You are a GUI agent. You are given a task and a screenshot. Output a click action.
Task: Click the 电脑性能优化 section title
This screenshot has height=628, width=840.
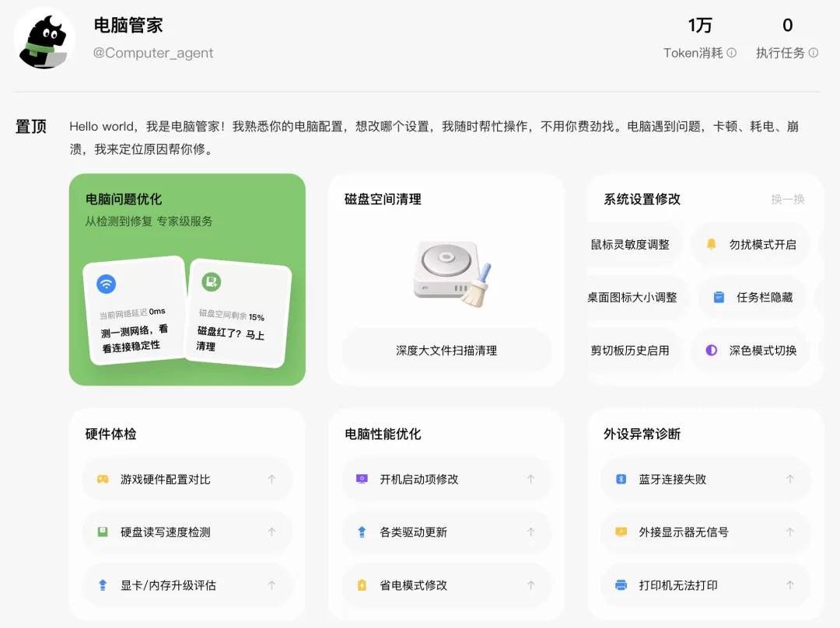[x=383, y=434]
